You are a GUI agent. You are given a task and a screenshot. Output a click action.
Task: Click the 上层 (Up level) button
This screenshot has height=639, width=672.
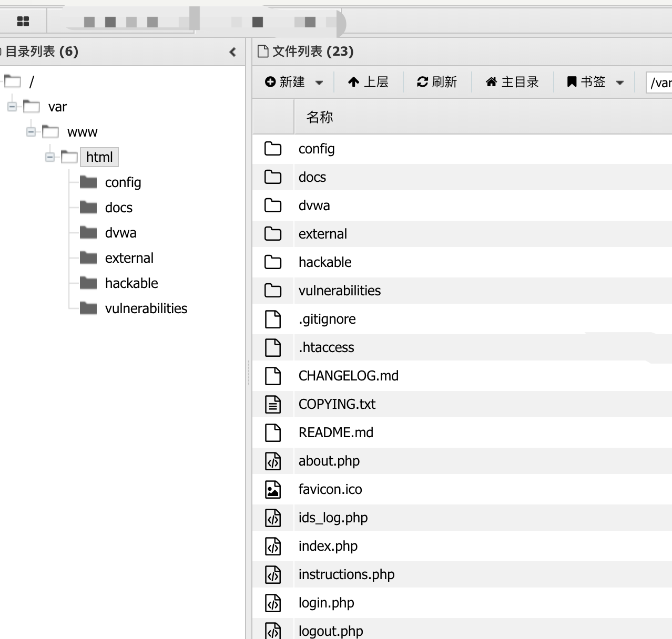point(368,82)
